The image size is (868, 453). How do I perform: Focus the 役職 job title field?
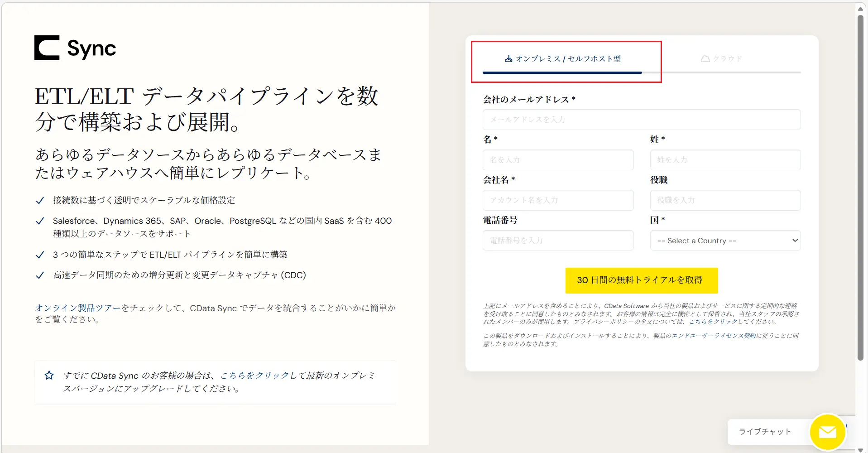(725, 200)
